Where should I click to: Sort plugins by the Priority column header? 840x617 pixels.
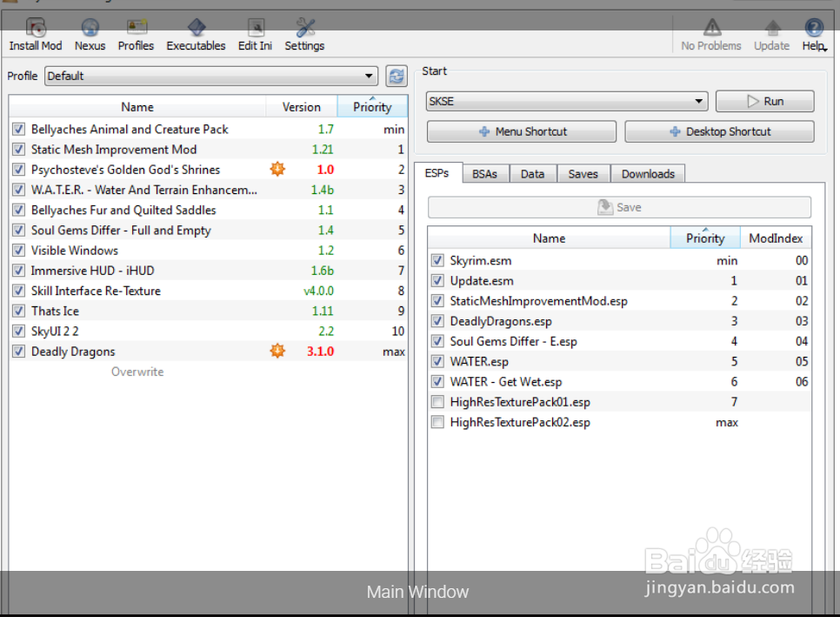coord(705,238)
